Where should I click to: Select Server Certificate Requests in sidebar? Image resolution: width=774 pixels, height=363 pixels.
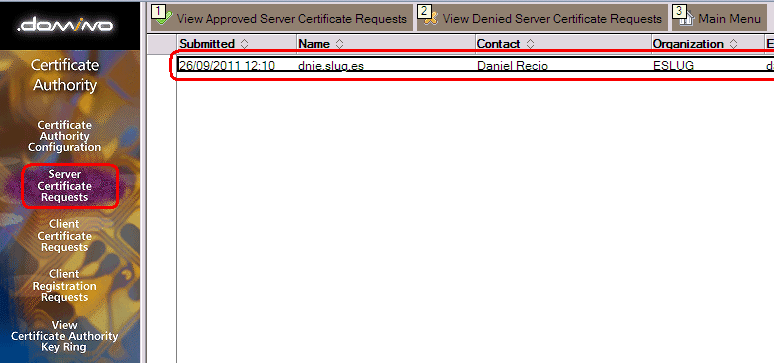click(65, 186)
